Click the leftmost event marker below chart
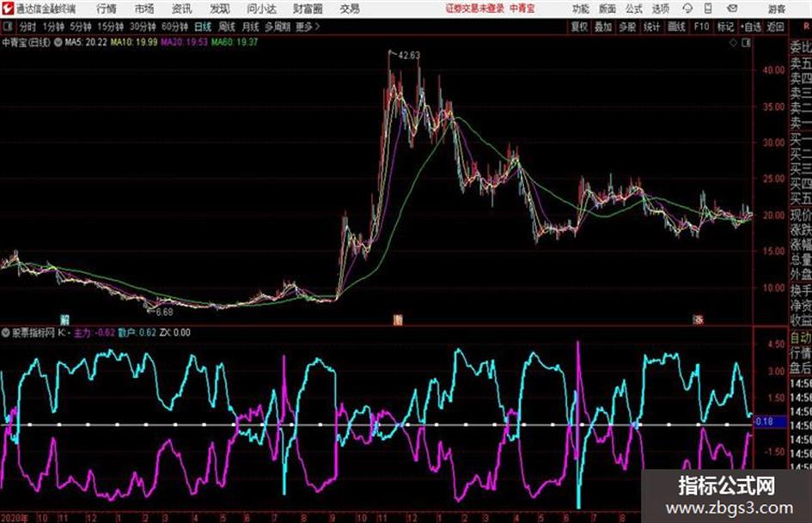This screenshot has width=812, height=523. coord(64,320)
